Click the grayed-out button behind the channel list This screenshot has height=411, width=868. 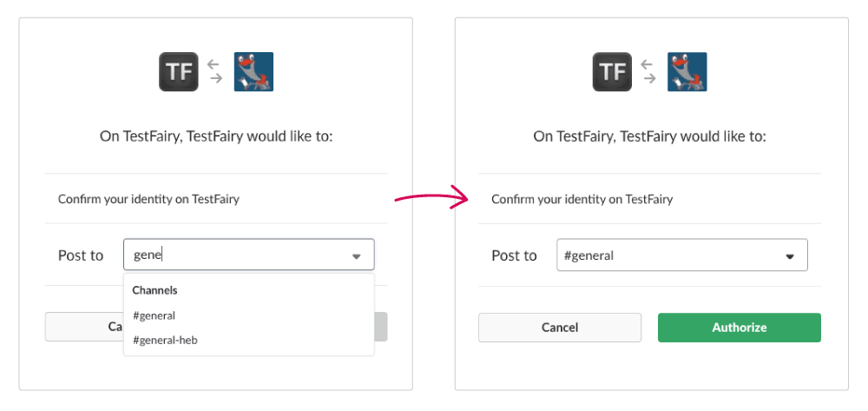pyautogui.click(x=381, y=327)
